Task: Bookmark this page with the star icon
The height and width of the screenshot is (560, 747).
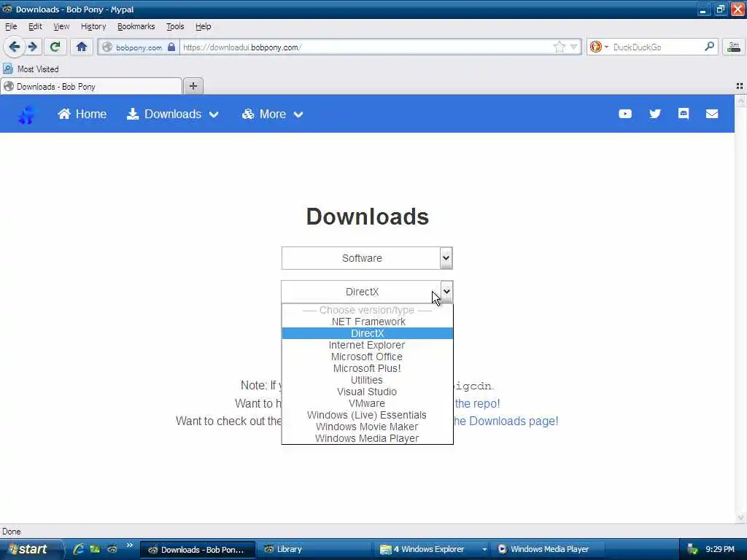Action: pos(560,47)
